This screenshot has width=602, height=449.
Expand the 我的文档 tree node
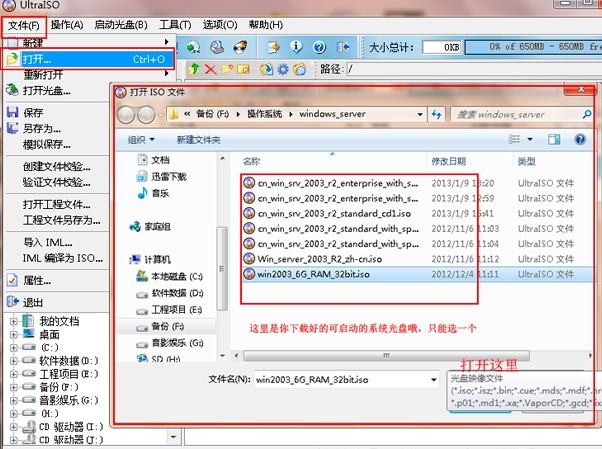click(15, 321)
